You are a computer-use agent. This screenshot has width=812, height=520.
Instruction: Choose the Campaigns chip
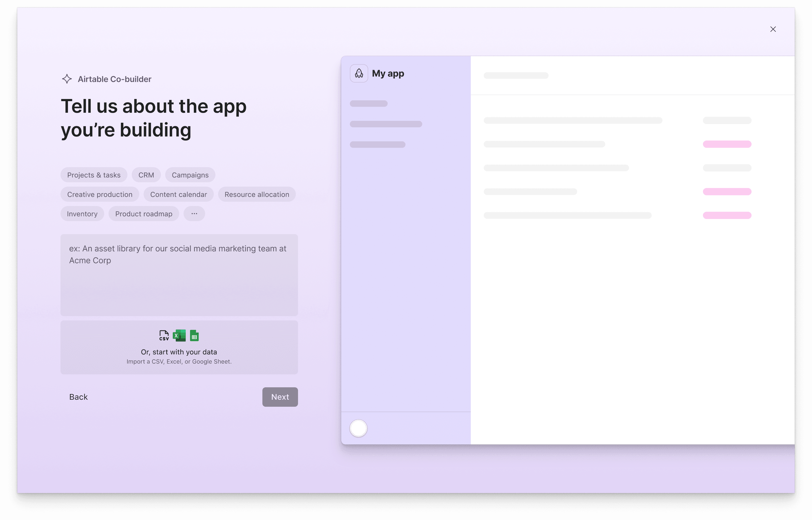190,175
